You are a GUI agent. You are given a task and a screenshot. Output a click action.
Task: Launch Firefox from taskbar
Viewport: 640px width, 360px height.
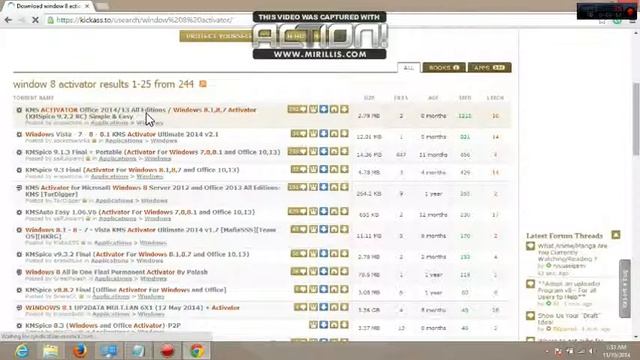[x=80, y=351]
